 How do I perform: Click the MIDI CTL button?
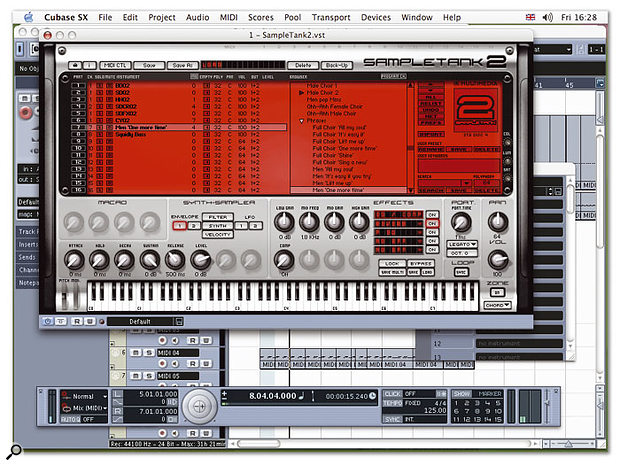click(x=115, y=65)
